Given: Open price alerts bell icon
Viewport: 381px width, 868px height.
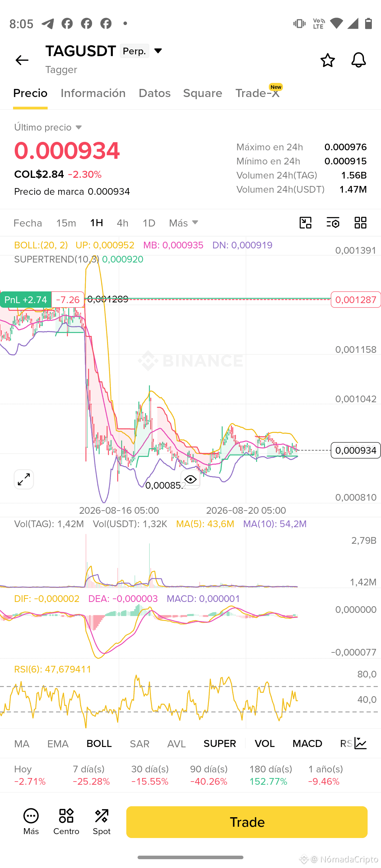Looking at the screenshot, I should (x=358, y=60).
